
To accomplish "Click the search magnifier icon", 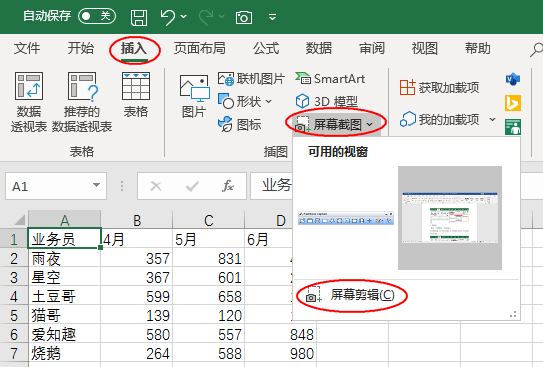I will pos(536,50).
